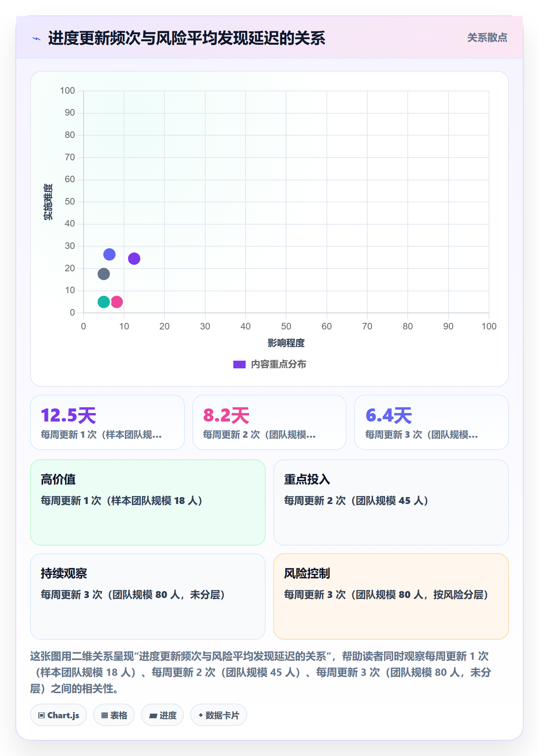The height and width of the screenshot is (756, 539).
Task: Click the 进度 tag chip
Action: pos(162,715)
